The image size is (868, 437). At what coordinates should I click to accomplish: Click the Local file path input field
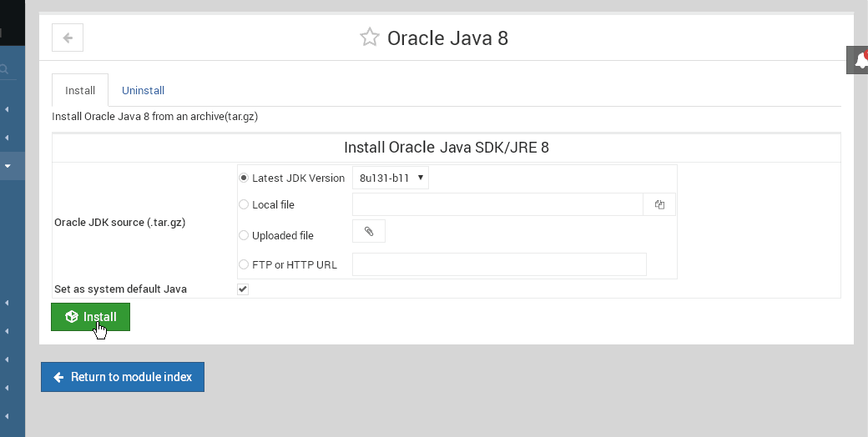coord(497,204)
